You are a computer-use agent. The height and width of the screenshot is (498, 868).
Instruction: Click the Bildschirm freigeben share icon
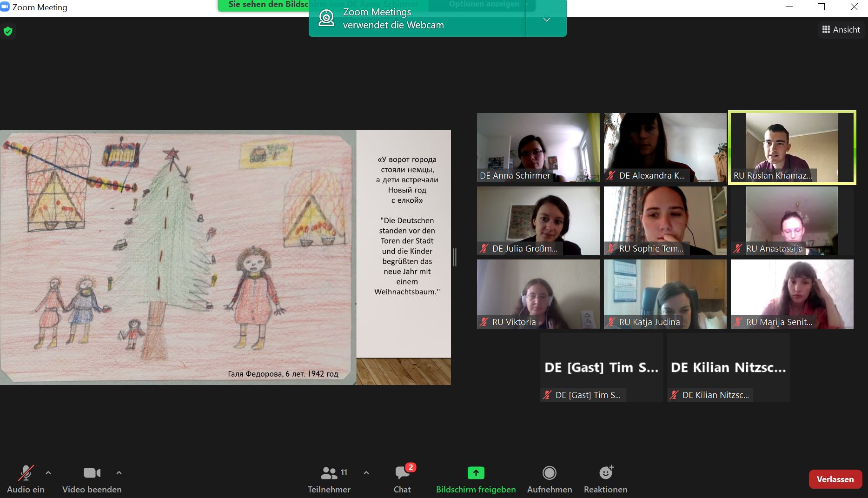(x=476, y=473)
